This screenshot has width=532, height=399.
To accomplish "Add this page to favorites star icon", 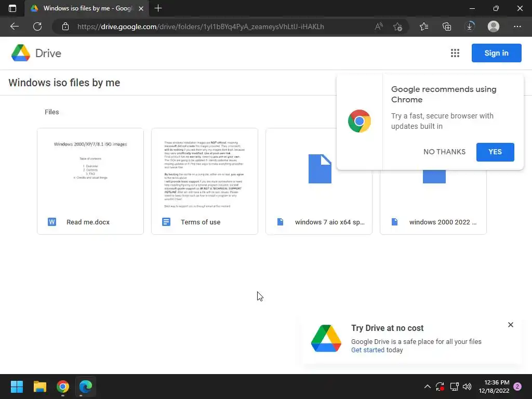I will [397, 26].
